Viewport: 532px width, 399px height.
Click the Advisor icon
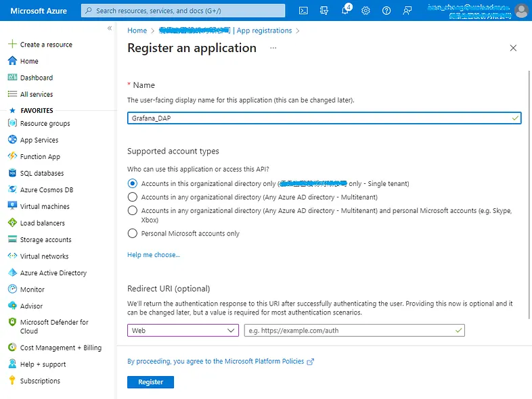click(x=12, y=306)
